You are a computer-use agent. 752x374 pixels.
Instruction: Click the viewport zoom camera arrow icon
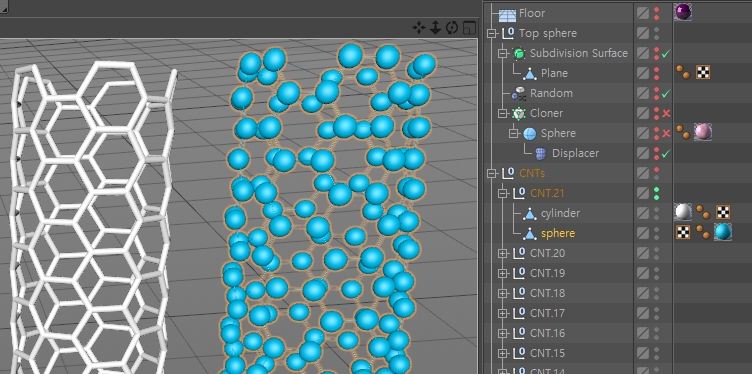[435, 28]
